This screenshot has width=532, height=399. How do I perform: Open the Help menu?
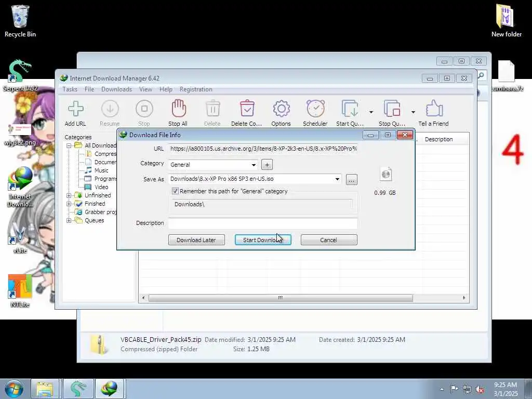coord(166,89)
